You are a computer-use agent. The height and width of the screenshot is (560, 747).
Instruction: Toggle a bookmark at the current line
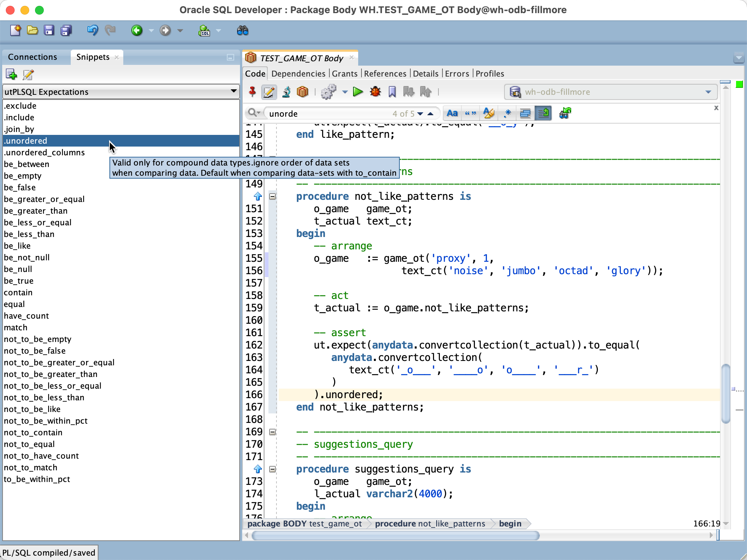(x=392, y=92)
